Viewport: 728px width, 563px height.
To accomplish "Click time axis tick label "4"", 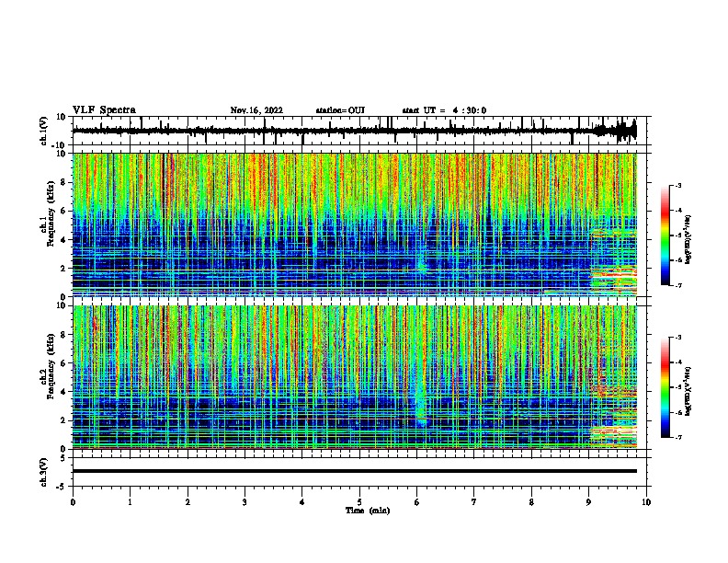I will pos(302,502).
